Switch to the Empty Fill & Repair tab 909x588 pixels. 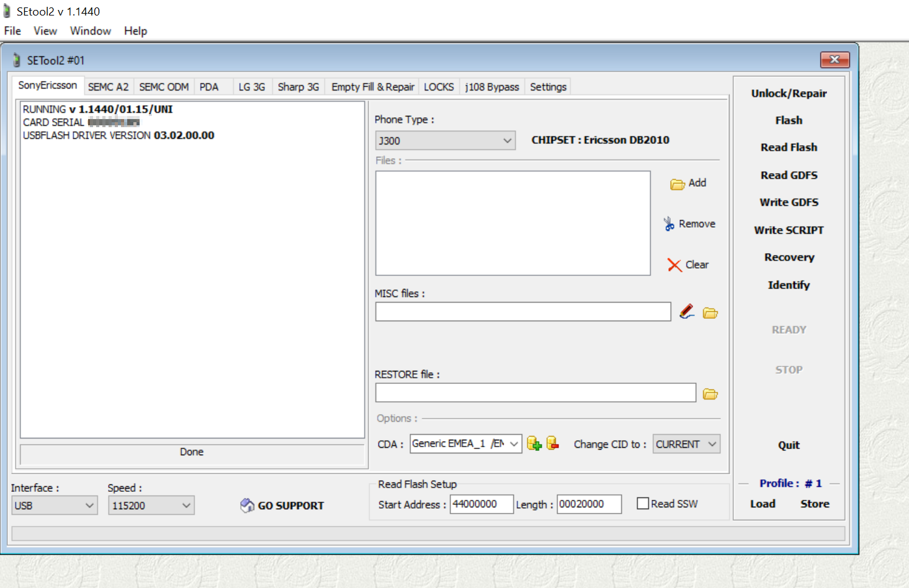coord(372,87)
